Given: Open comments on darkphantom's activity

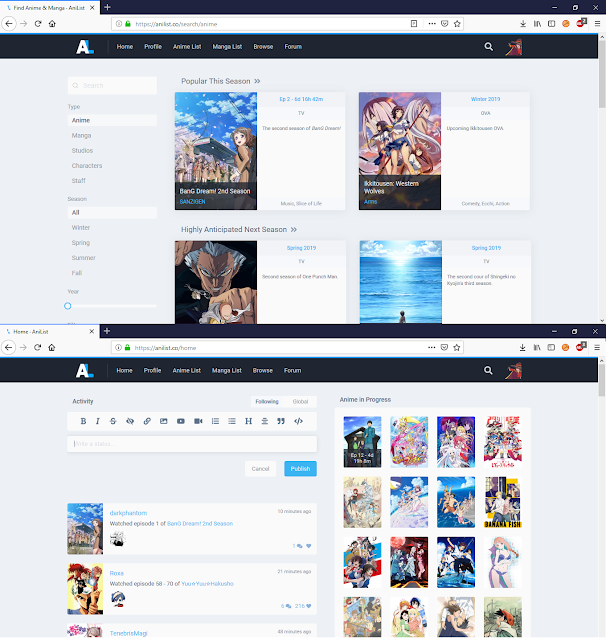Looking at the screenshot, I should coord(297,546).
